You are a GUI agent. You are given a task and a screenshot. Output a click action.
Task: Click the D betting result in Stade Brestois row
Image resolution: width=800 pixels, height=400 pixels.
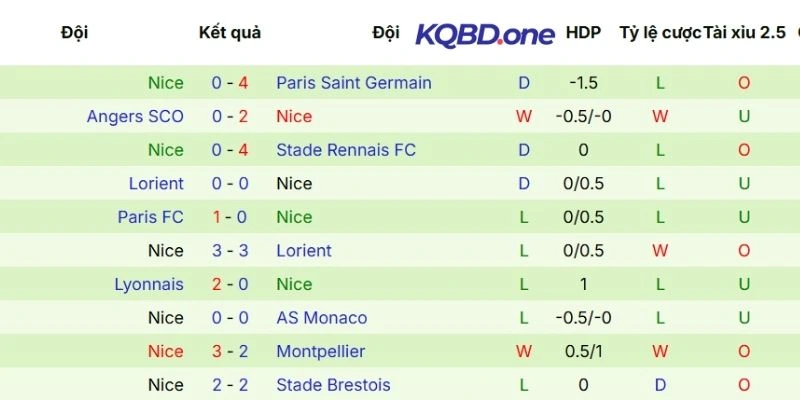[x=660, y=385]
